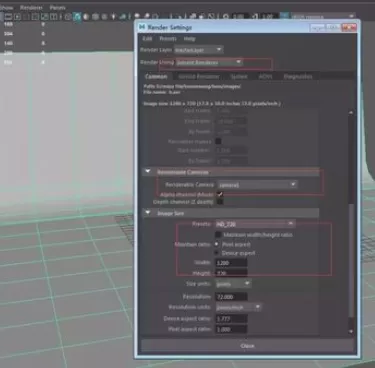The height and width of the screenshot is (368, 375).
Task: Click the Pixel aspect ratio field
Action: 231,329
